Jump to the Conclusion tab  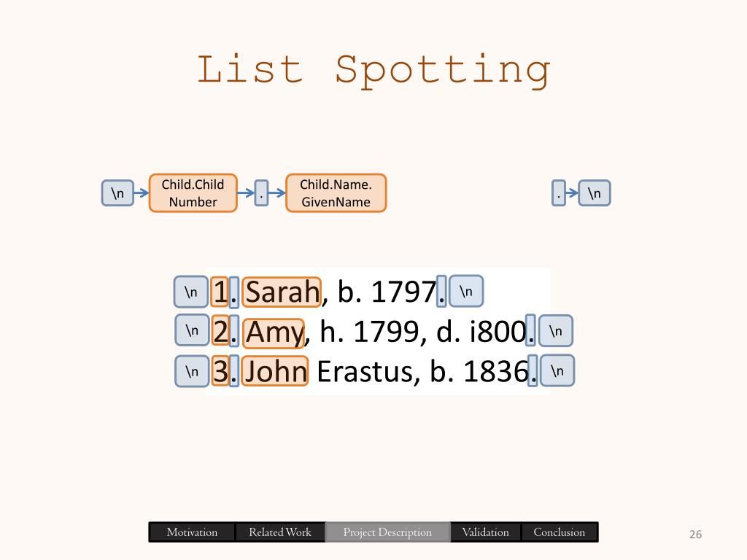[x=560, y=532]
